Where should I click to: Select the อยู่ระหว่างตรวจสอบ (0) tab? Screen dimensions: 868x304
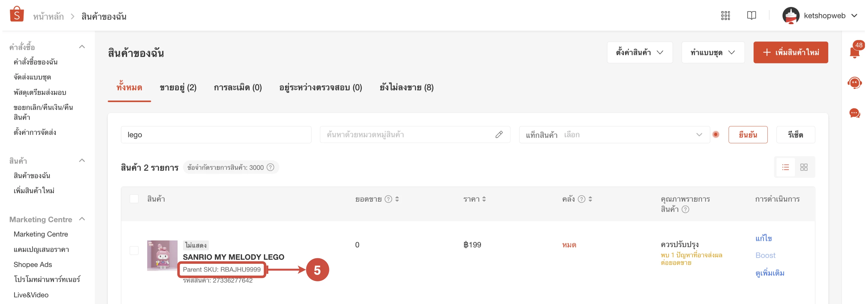coord(321,88)
